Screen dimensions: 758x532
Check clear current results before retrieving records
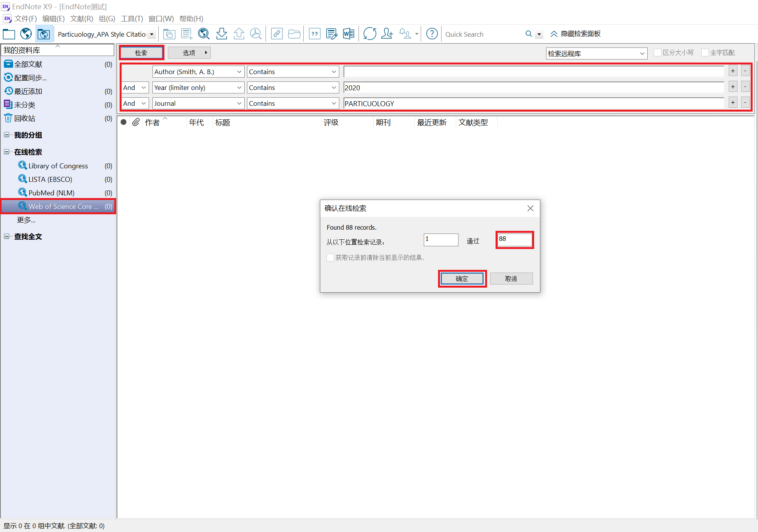point(330,258)
